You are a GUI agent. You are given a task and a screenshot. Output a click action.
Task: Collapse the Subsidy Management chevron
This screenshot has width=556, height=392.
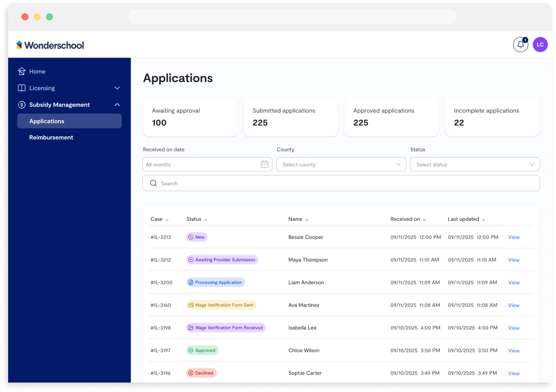[x=117, y=104]
